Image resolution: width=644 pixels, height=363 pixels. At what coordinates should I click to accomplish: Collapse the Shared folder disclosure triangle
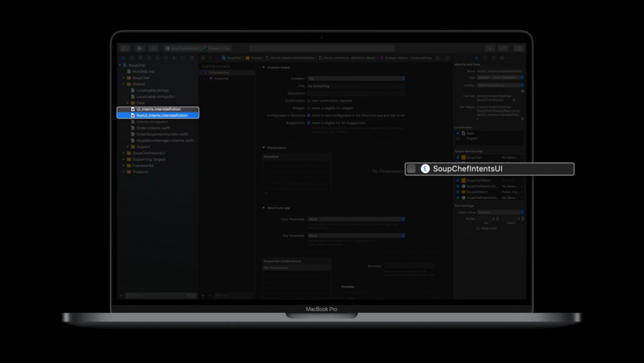coord(124,84)
